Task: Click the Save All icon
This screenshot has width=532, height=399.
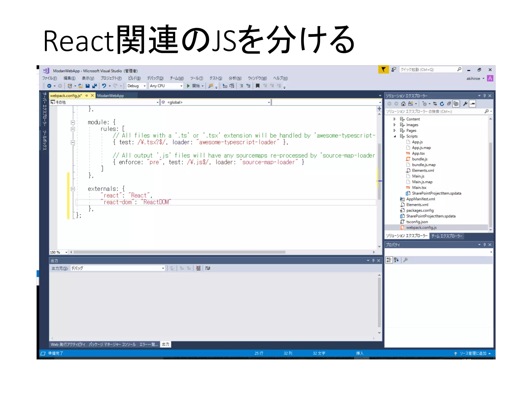Action: coord(95,86)
